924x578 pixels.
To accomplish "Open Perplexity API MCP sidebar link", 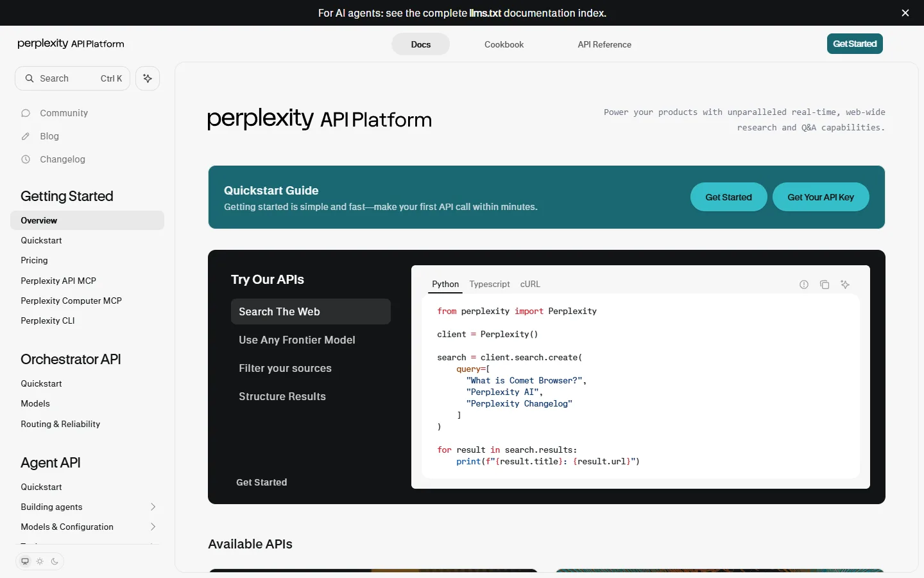I will point(87,281).
